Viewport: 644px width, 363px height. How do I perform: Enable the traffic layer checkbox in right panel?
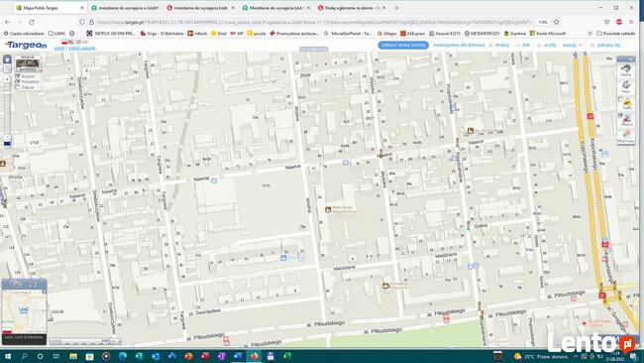coord(620,99)
